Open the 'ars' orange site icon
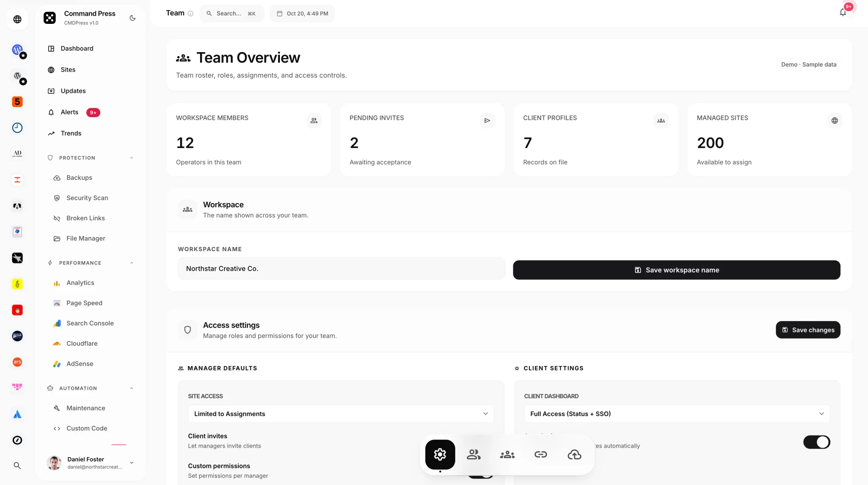The image size is (868, 485). point(17,362)
